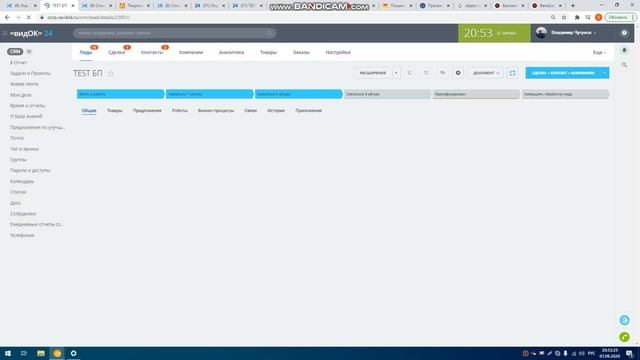
Task: Select the Завершить обработку лида stage
Action: (565, 94)
